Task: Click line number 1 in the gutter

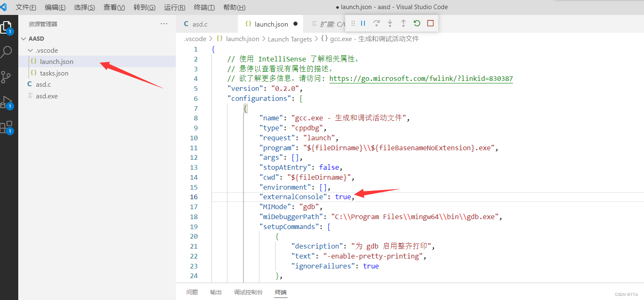Action: (196, 49)
